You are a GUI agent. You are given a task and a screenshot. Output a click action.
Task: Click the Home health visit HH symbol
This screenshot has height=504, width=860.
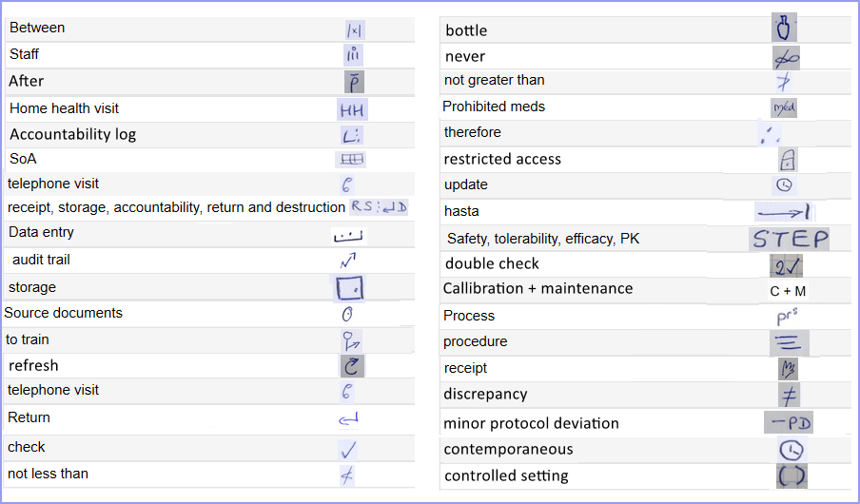click(352, 109)
